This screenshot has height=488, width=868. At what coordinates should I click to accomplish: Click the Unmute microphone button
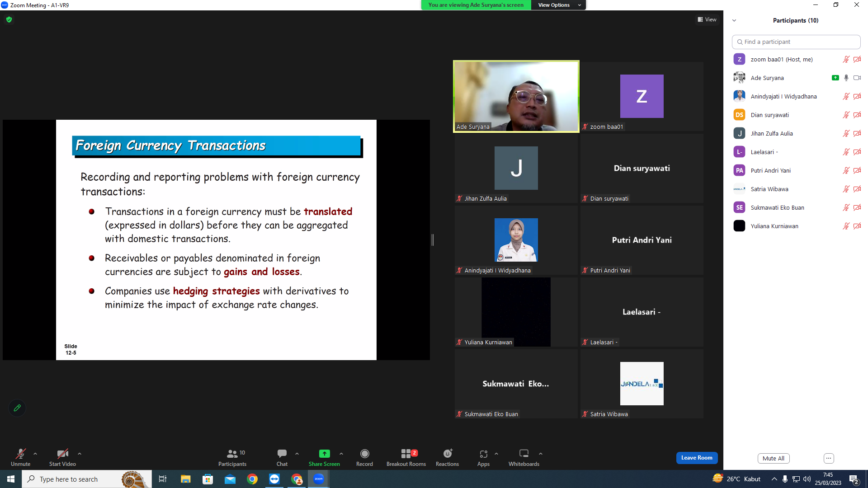click(20, 457)
